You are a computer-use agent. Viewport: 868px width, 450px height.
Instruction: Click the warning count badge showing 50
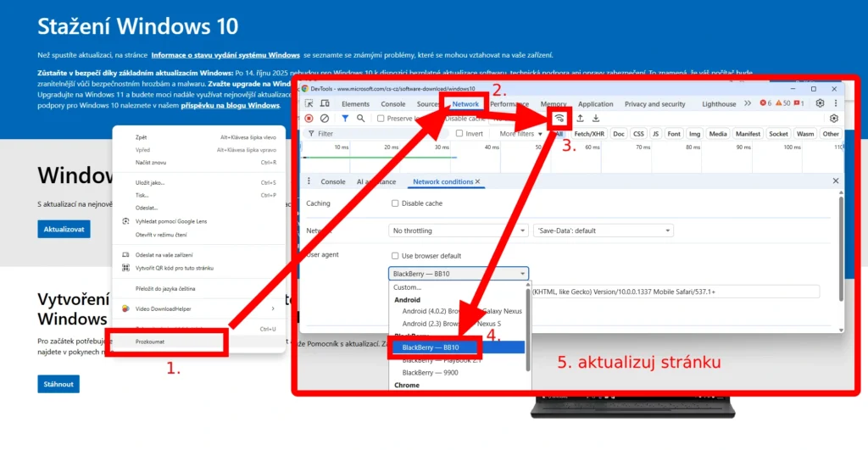[782, 103]
